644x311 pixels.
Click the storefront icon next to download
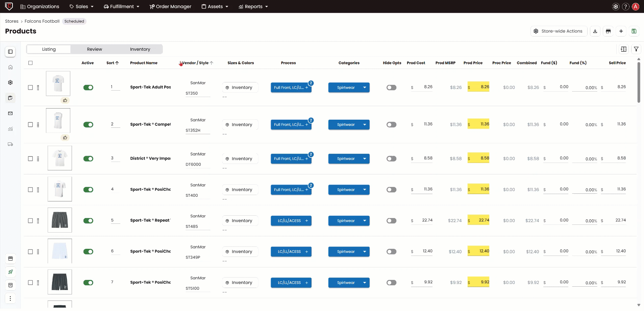coord(608,31)
